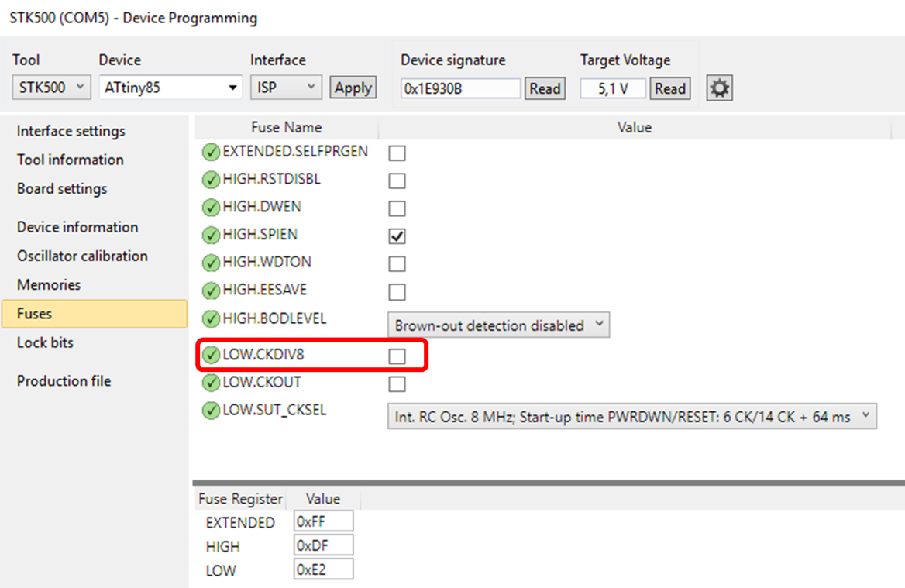The height and width of the screenshot is (588, 905).
Task: Open the gear settings icon
Action: click(719, 88)
